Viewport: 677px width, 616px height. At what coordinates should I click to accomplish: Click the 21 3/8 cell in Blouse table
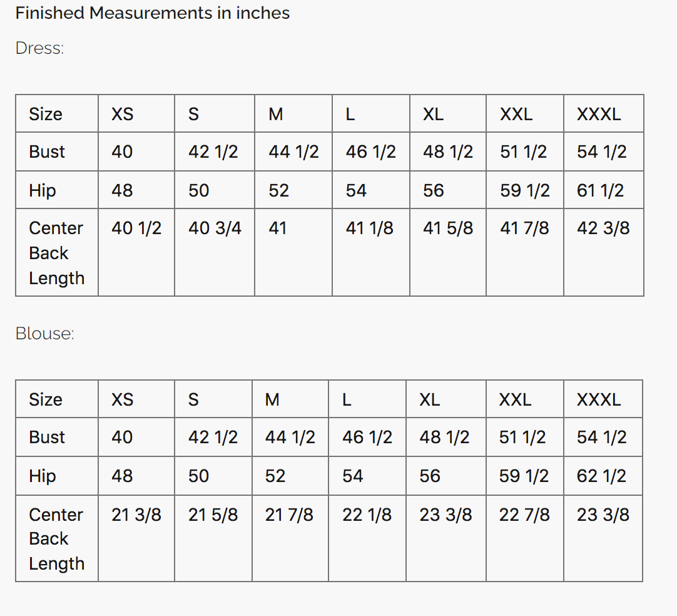tap(136, 515)
